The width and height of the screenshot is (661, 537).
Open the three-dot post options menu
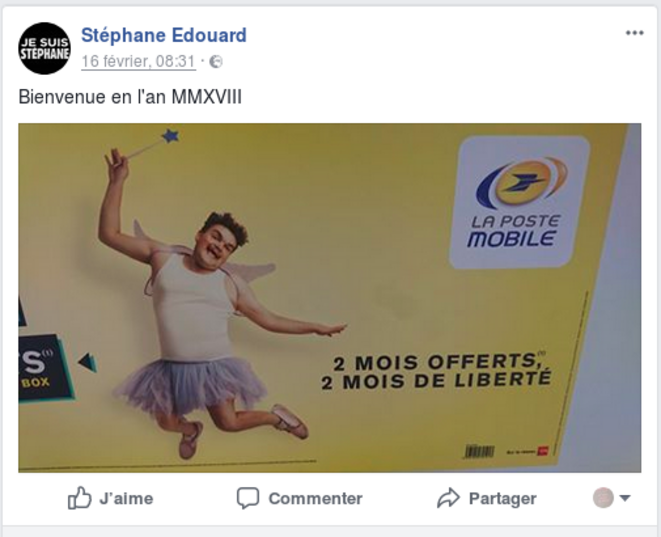coord(634,33)
